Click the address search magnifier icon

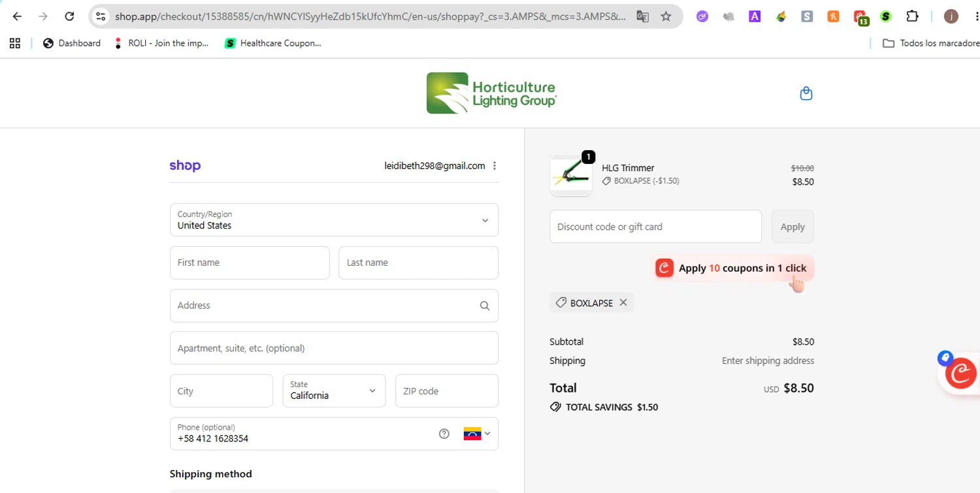click(x=484, y=306)
